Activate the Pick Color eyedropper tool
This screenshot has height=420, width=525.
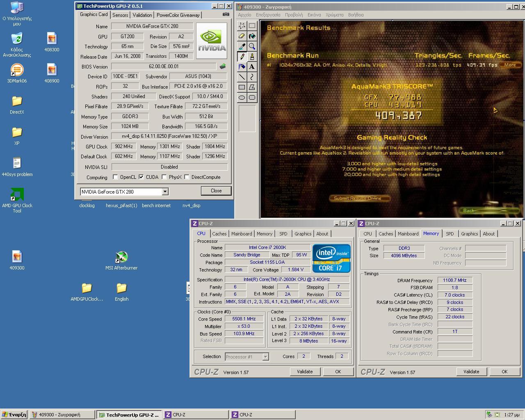point(242,46)
